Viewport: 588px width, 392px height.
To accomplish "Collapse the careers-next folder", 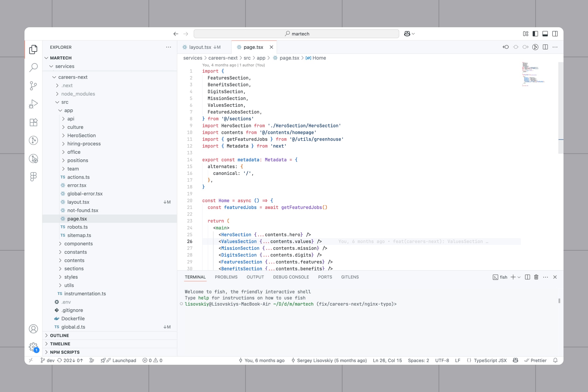I will click(x=110, y=77).
